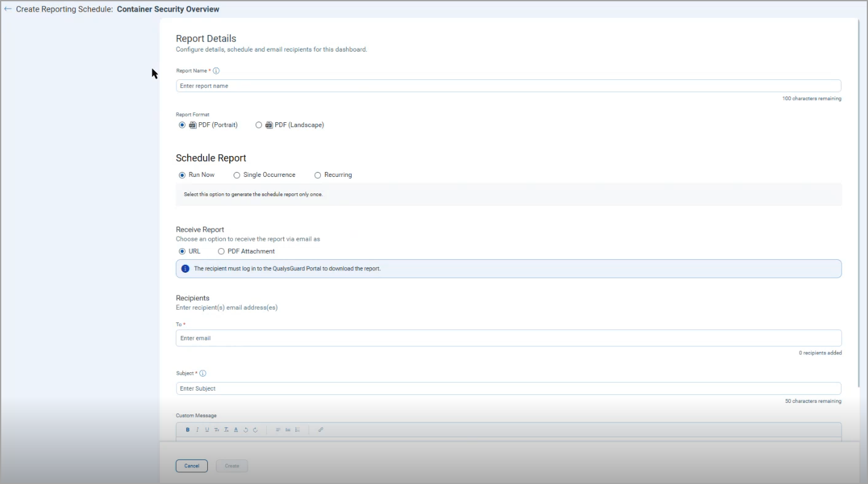Choose the Recurring schedule option
The width and height of the screenshot is (868, 484).
(318, 175)
